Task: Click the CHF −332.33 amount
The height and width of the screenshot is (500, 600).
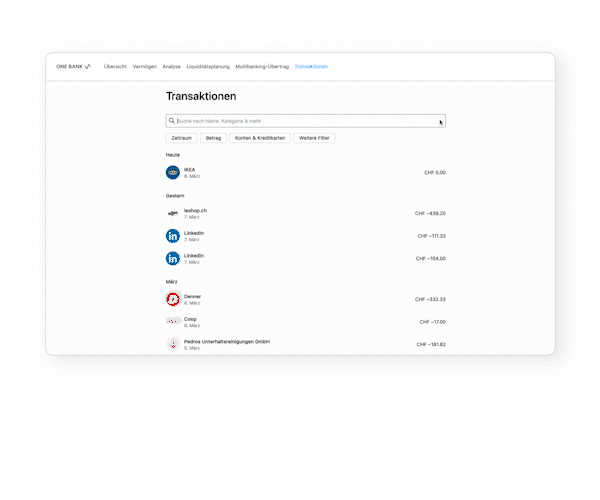Action: (430, 299)
